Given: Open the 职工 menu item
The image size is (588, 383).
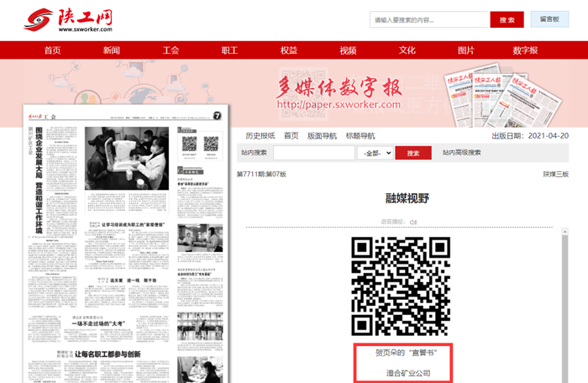Looking at the screenshot, I should point(229,50).
